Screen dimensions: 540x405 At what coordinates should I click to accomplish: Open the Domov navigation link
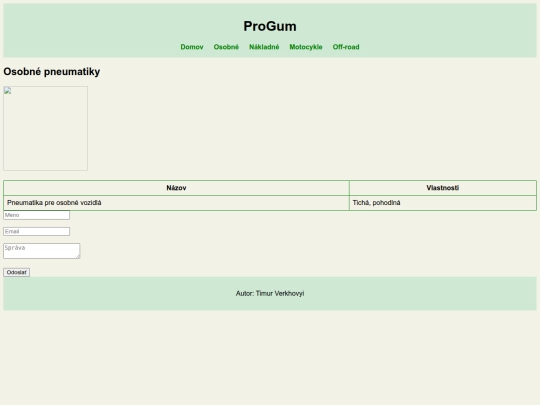coord(192,47)
